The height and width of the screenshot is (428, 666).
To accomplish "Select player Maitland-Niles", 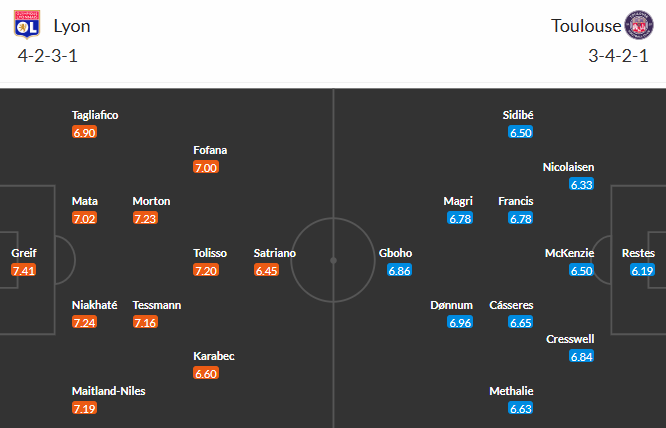I will tap(108, 390).
